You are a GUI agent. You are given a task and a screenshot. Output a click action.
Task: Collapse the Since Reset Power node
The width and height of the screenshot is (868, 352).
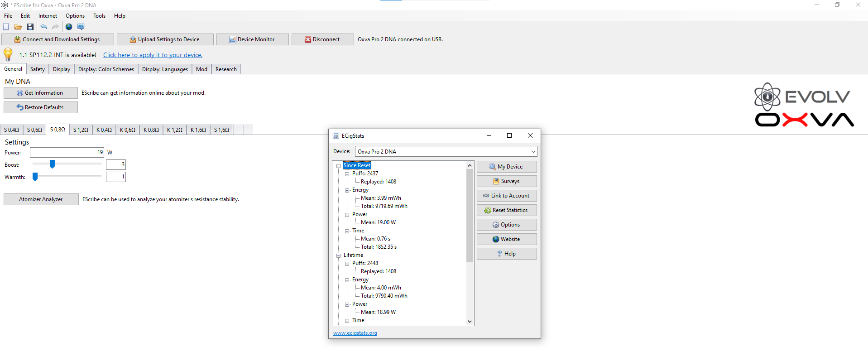pos(347,215)
